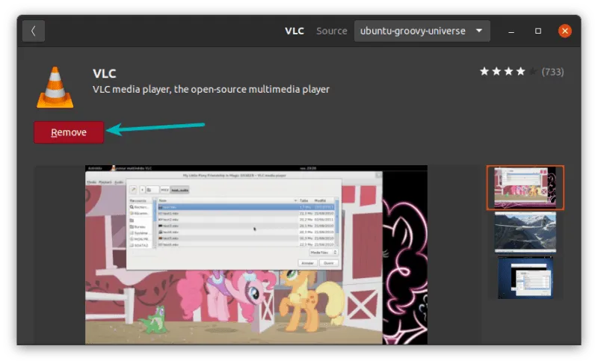The width and height of the screenshot is (598, 364).
Task: Open the ubuntu-groovy-universe source dropdown
Action: [422, 31]
